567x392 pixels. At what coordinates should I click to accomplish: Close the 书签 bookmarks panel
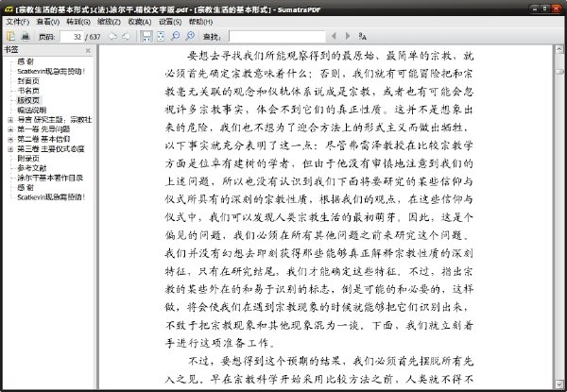pos(88,51)
